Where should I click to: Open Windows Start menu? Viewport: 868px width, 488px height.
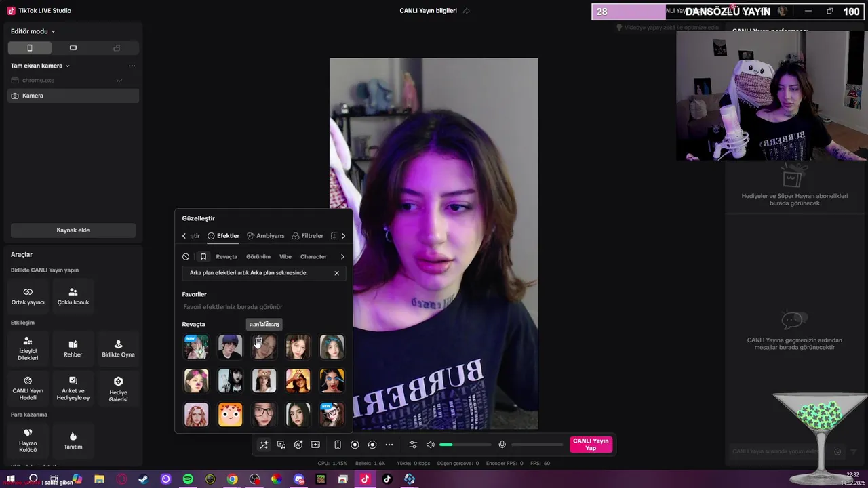pos(10,479)
